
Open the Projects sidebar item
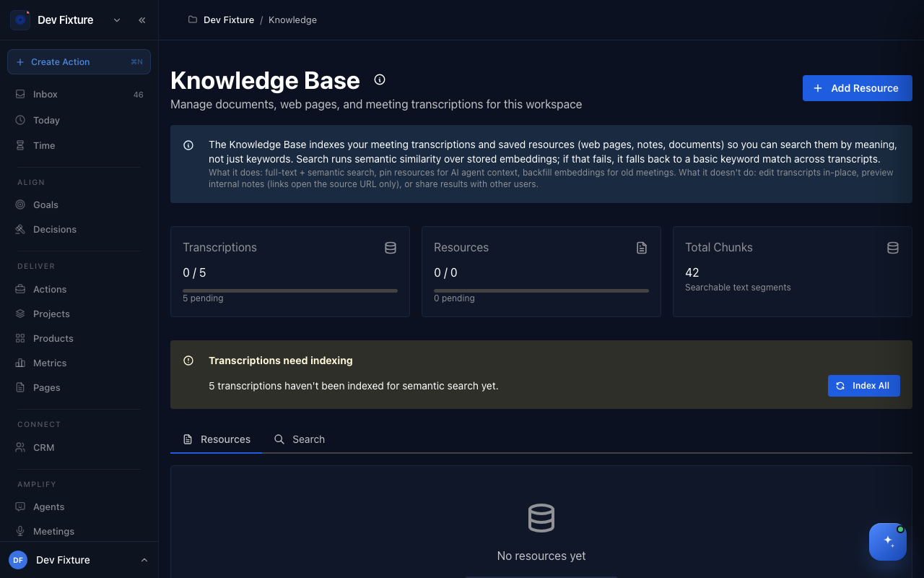coord(79,314)
